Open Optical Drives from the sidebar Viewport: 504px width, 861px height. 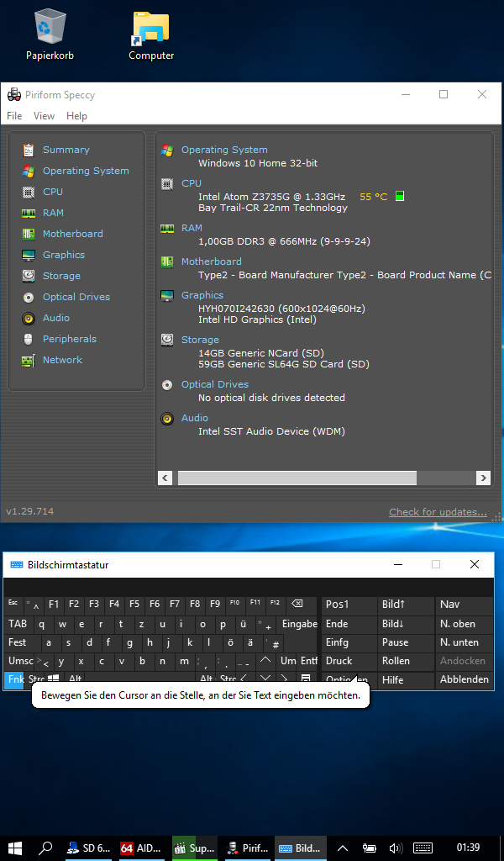(x=76, y=297)
